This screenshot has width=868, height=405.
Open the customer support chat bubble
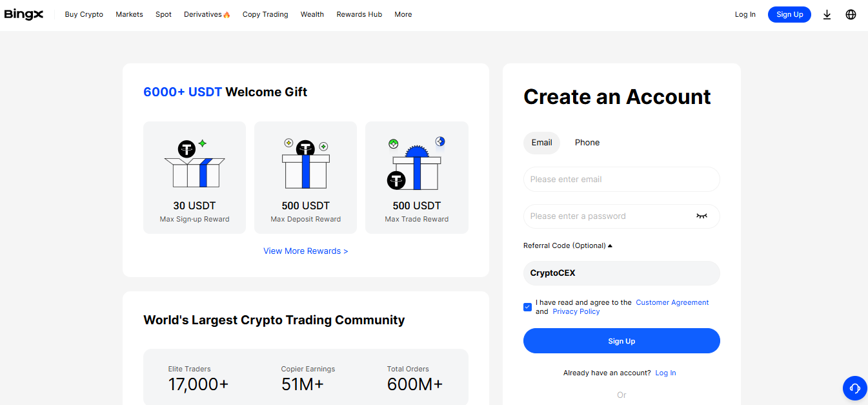click(854, 388)
